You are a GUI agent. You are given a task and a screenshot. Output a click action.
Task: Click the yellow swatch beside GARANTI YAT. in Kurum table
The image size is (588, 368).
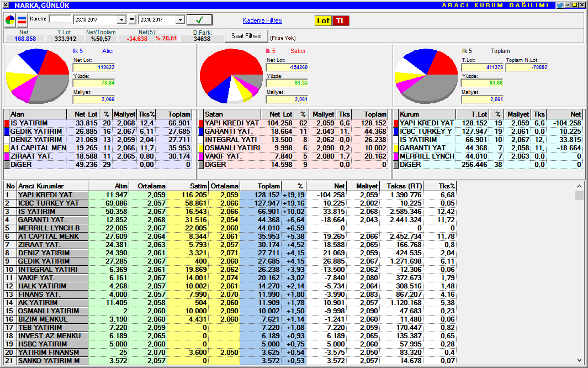coord(396,148)
